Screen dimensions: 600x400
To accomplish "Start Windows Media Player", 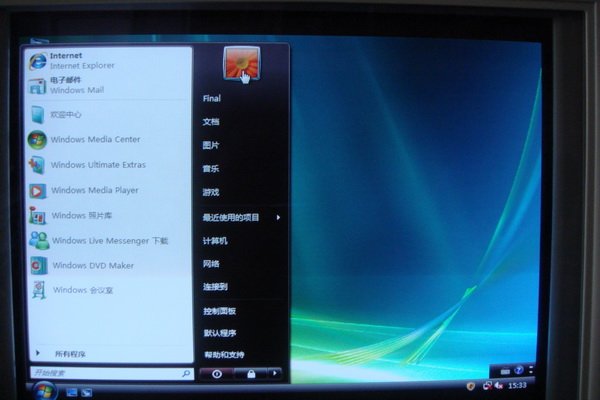I will click(109, 190).
